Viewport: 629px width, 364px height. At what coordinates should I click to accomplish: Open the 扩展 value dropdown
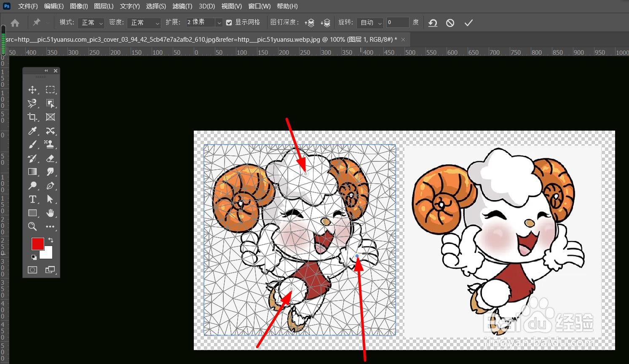219,23
